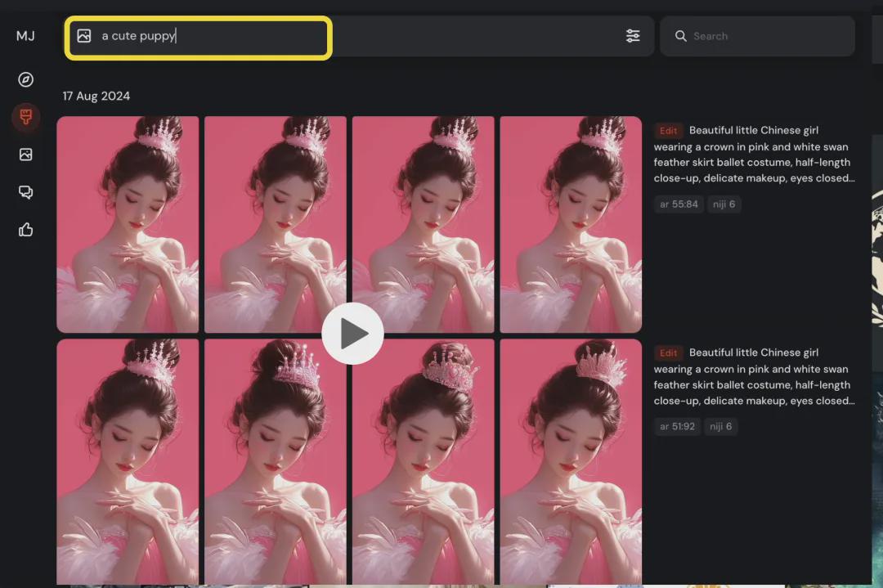Click the image-prompt icon inside the prompt bar

(85, 36)
